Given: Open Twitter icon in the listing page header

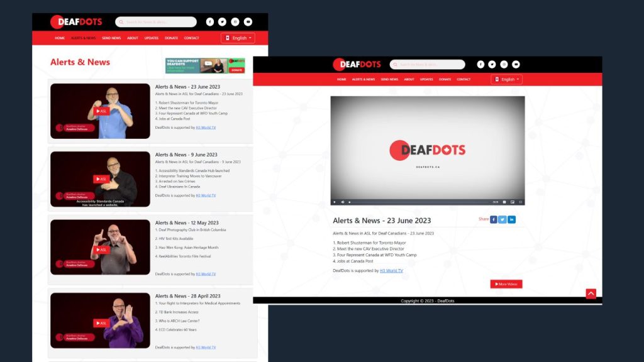Looking at the screenshot, I should coord(222,22).
